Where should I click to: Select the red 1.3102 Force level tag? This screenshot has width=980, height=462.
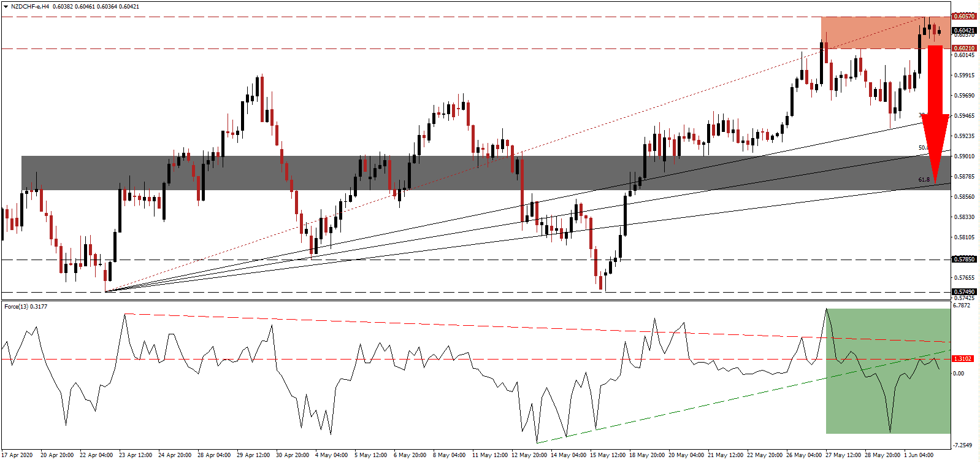pyautogui.click(x=962, y=359)
